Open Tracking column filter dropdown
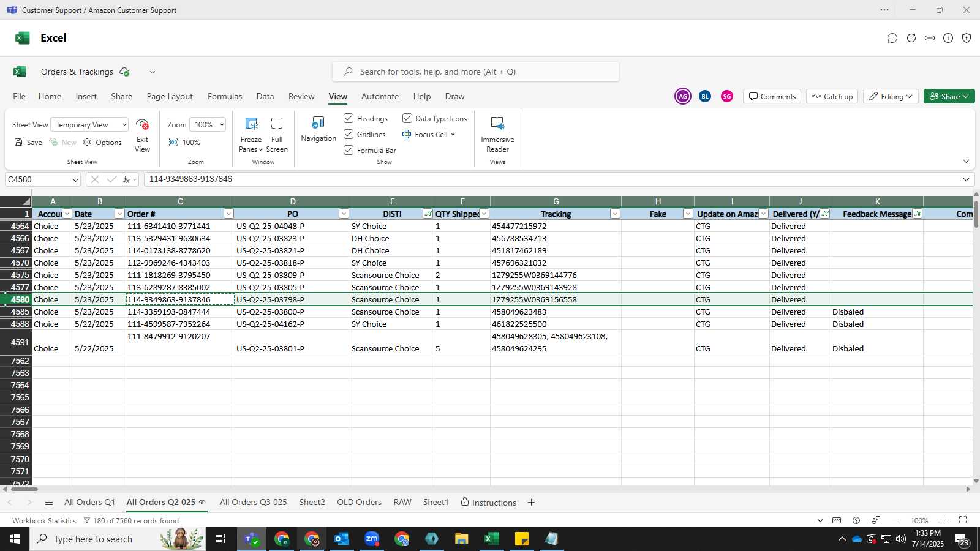Image resolution: width=980 pixels, height=551 pixels. click(615, 214)
